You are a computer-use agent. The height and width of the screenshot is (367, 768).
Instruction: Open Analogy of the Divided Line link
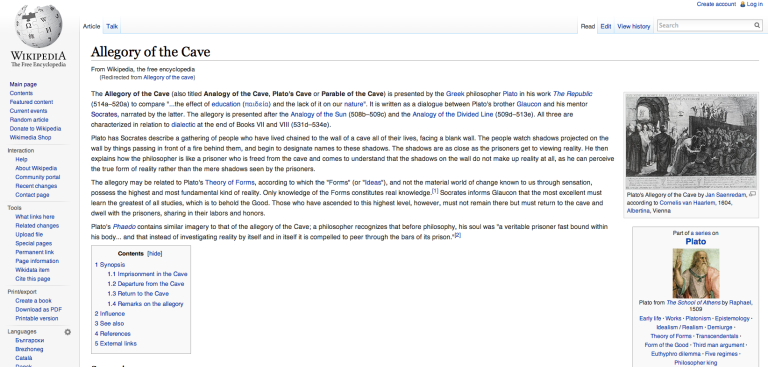pyautogui.click(x=453, y=114)
